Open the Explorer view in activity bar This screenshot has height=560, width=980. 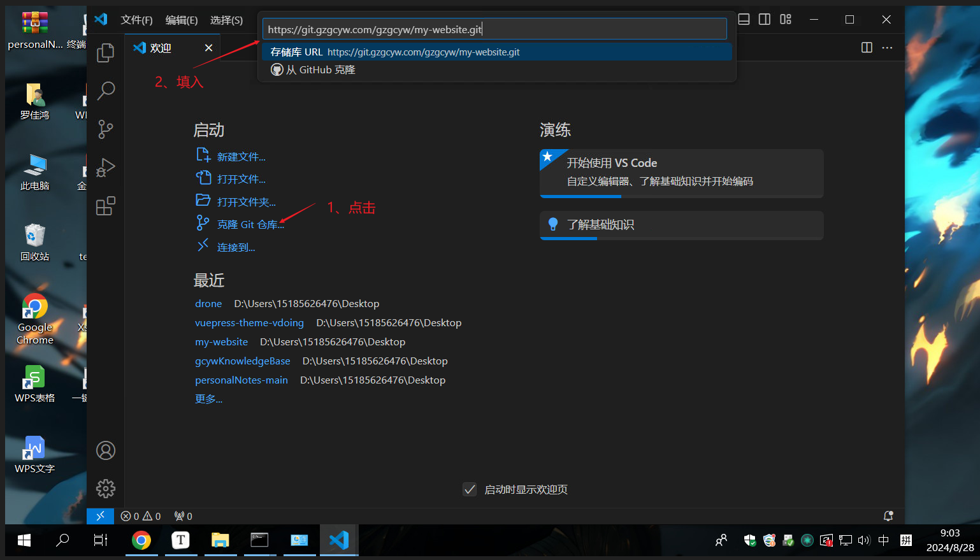[106, 53]
